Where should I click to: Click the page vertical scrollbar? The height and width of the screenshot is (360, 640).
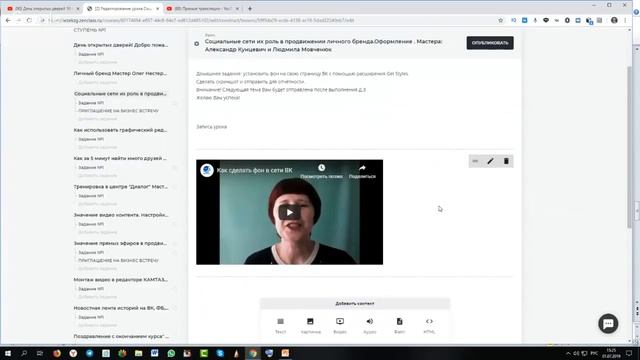coord(629,147)
